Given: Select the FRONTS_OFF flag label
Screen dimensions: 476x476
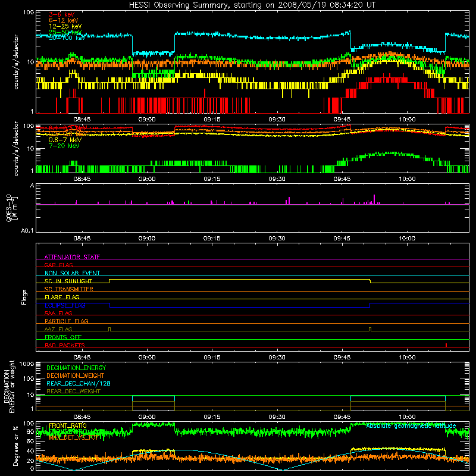Looking at the screenshot, I should click(63, 337).
